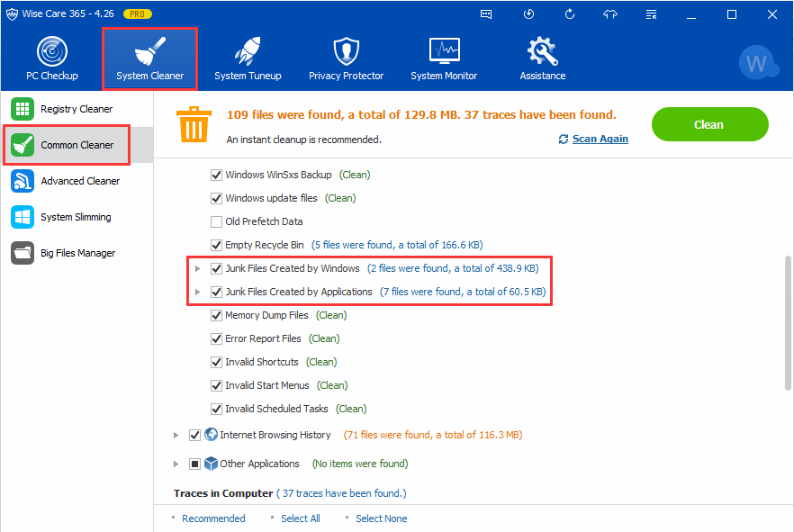Click the Select None link
This screenshot has height=532, width=794.
(382, 518)
